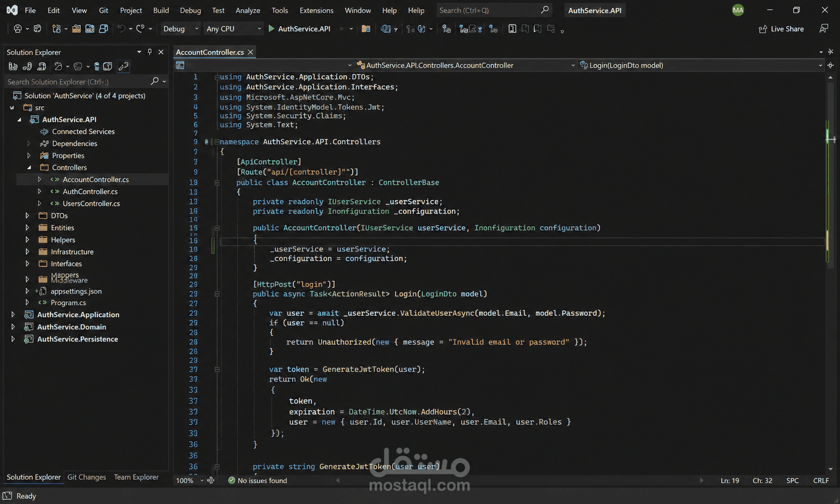Collapse the GenerateJwtToken method fold toggle

click(x=217, y=467)
